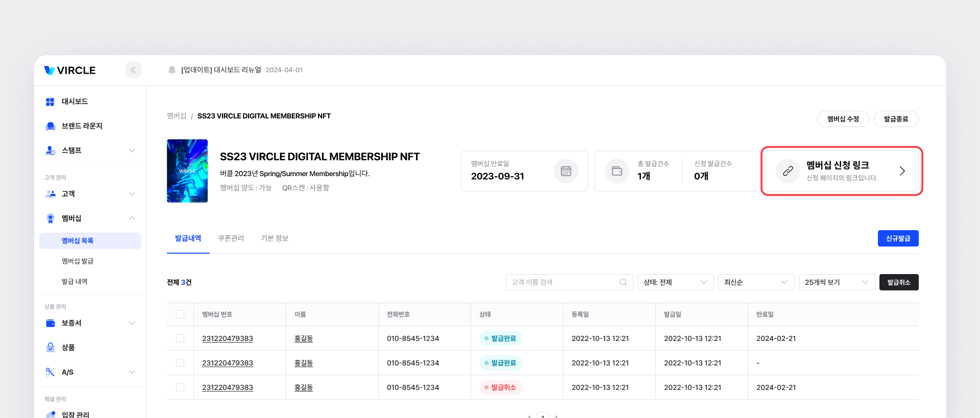The width and height of the screenshot is (980, 418).
Task: Click the VIRCLE logo
Action: pyautogui.click(x=70, y=70)
